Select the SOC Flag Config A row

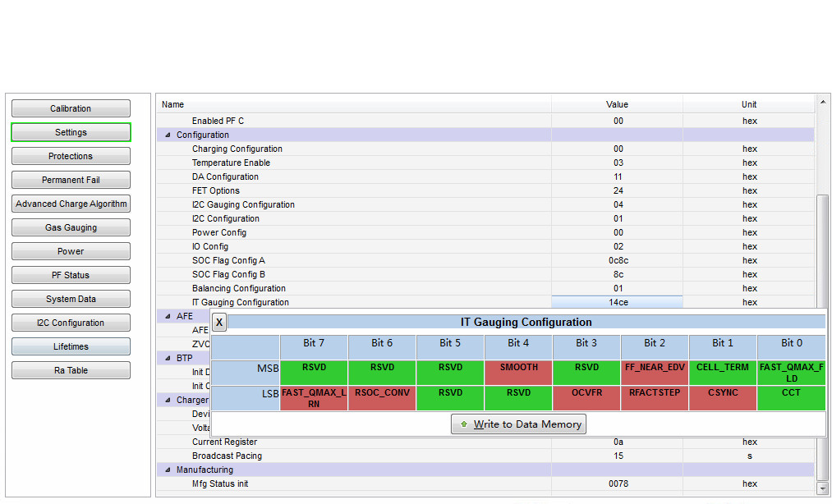click(485, 260)
